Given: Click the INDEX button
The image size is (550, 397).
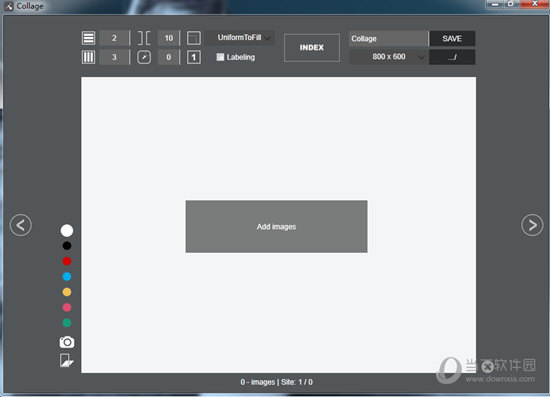Looking at the screenshot, I should pyautogui.click(x=312, y=48).
